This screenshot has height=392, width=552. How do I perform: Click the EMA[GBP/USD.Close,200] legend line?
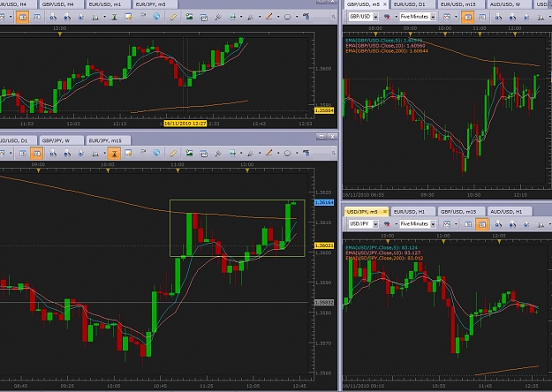pyautogui.click(x=387, y=51)
